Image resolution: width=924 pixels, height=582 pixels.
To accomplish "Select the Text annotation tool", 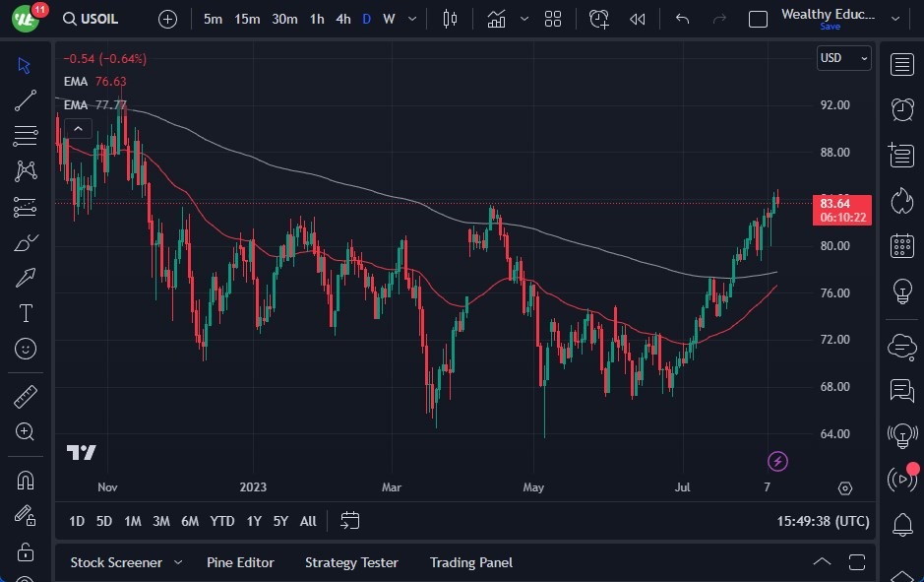I will click(x=26, y=313).
